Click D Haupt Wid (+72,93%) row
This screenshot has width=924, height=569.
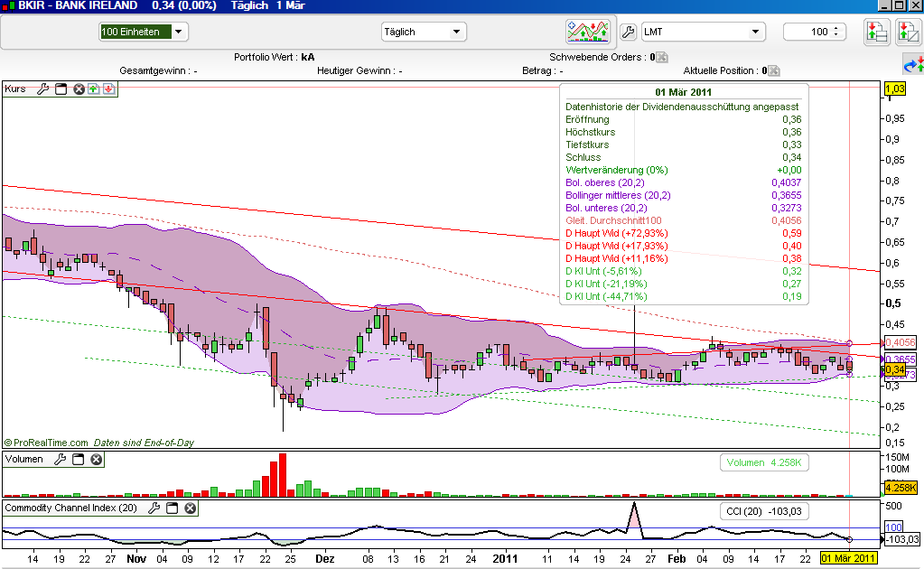(684, 233)
